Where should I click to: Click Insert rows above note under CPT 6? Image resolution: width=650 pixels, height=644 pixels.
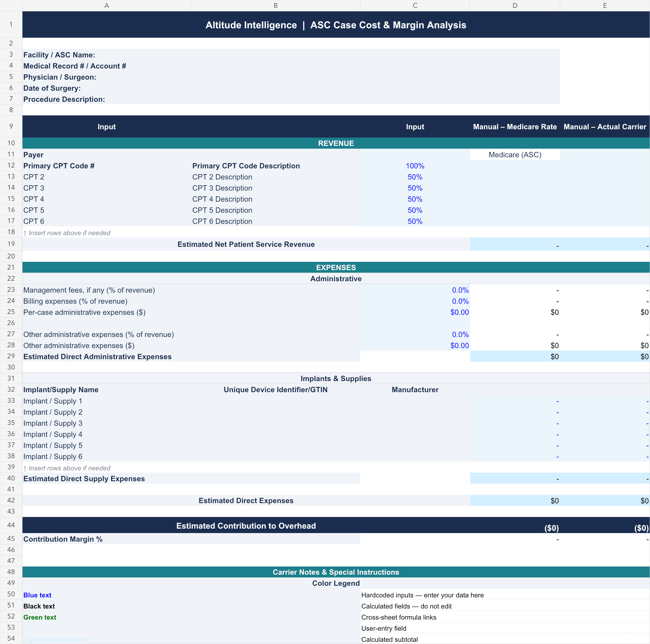67,233
